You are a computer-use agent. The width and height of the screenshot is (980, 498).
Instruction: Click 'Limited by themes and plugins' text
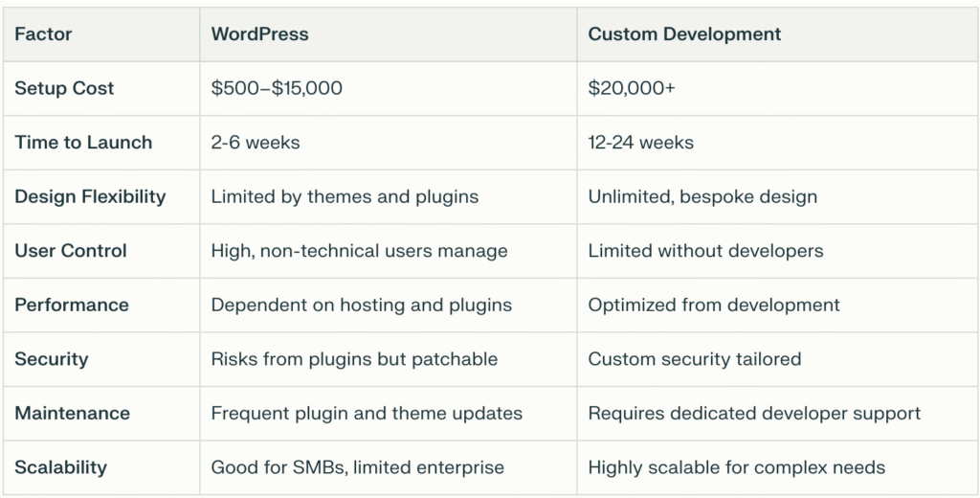[345, 196]
